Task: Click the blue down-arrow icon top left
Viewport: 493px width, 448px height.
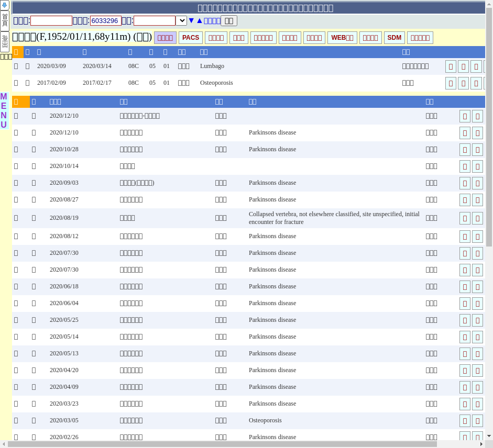Action: point(5,5)
